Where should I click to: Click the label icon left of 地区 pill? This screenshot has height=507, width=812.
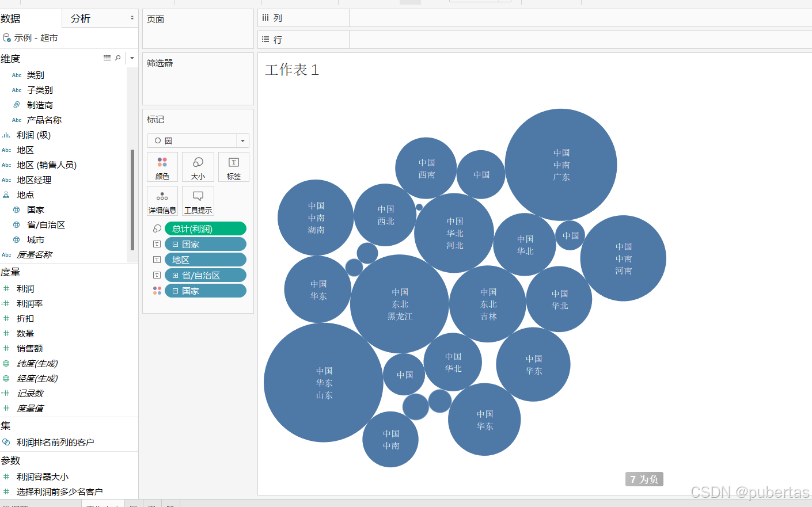click(x=157, y=260)
